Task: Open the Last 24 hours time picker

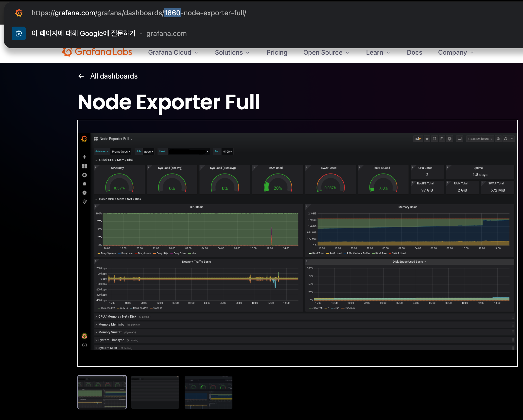Action: [480, 139]
